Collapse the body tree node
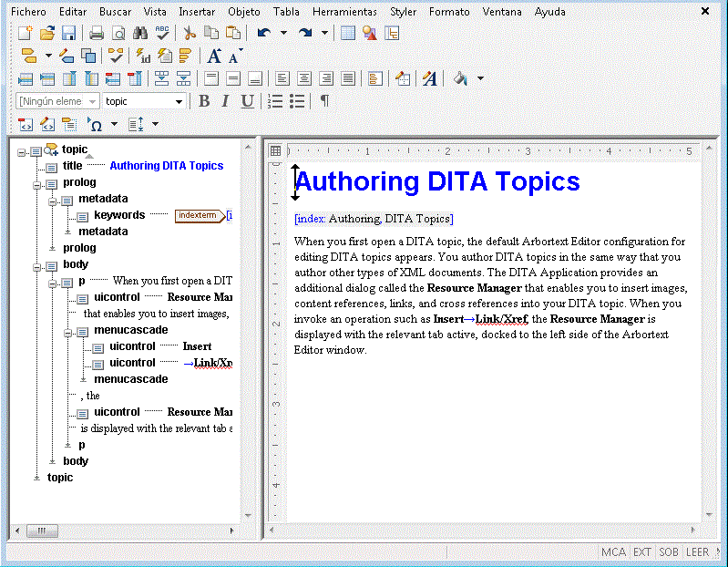Image resolution: width=728 pixels, height=567 pixels. click(36, 267)
